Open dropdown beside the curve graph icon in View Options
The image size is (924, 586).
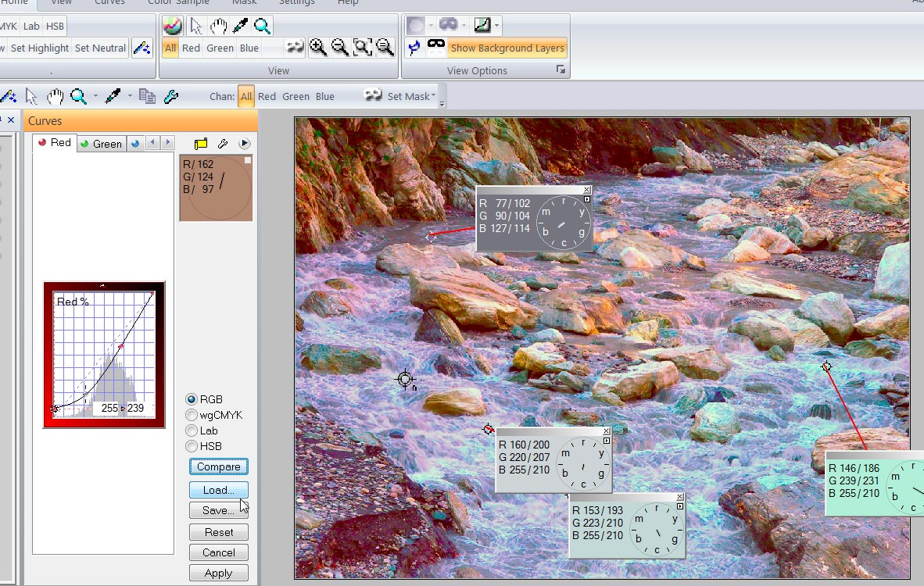[x=496, y=25]
